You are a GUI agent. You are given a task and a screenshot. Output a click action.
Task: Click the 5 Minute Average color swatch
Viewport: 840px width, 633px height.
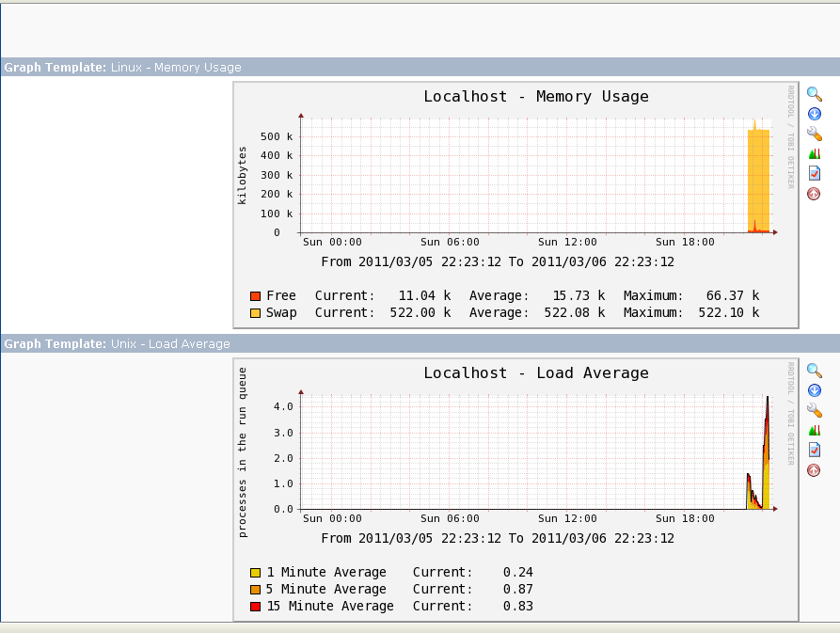[256, 590]
